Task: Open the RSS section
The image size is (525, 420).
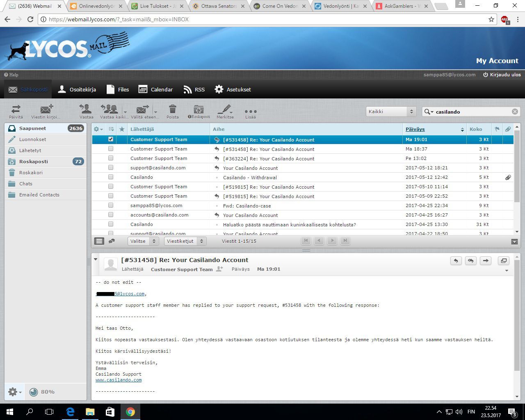Action: tap(194, 89)
